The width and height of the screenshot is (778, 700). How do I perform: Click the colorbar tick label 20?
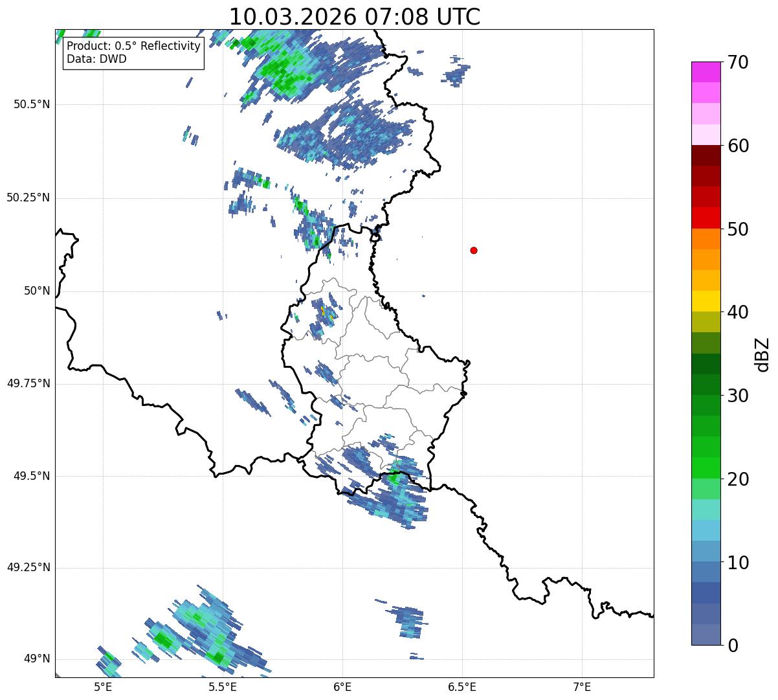click(x=738, y=479)
